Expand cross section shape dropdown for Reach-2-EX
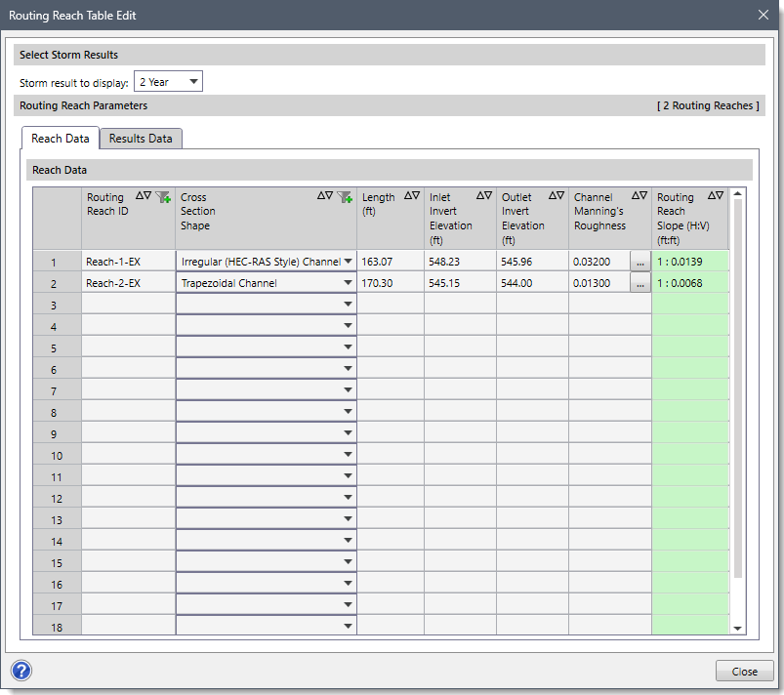Screen dimensions: 784x695 click(348, 282)
